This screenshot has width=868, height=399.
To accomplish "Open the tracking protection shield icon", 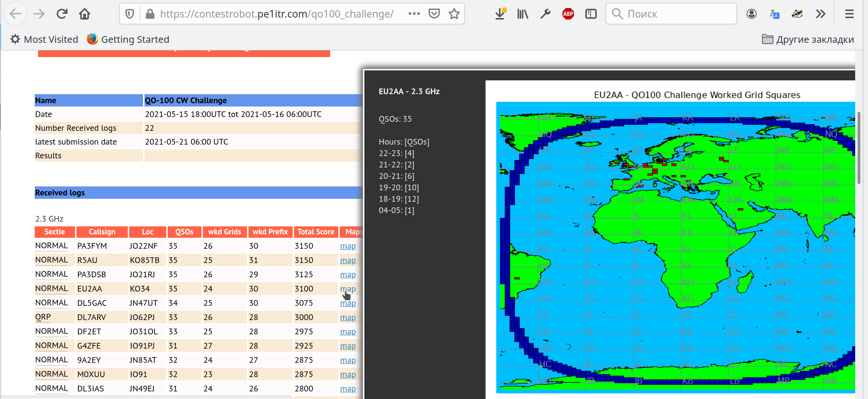I will tap(130, 14).
